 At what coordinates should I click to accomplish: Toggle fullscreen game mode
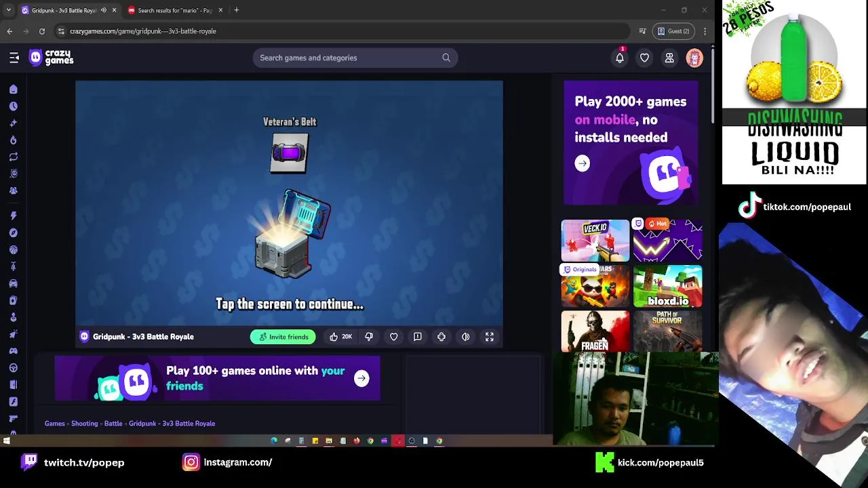point(490,337)
